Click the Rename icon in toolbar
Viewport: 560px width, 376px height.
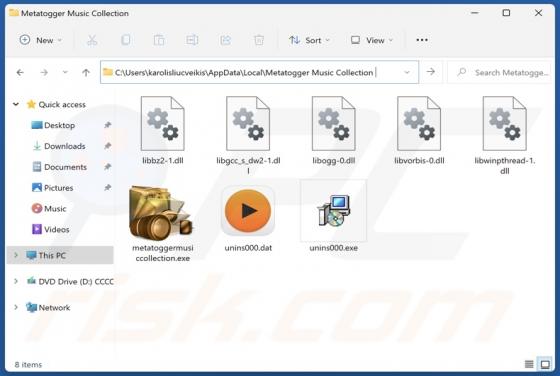pos(192,40)
